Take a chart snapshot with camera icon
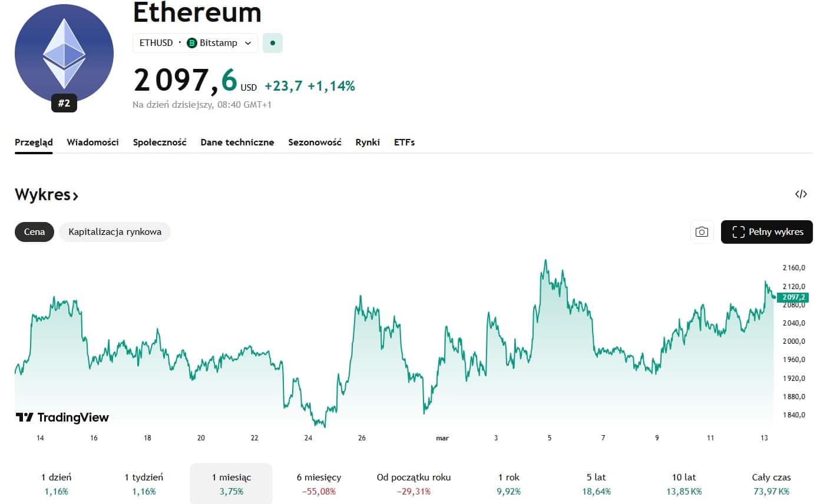Screen dimensions: 817x504 click(702, 232)
